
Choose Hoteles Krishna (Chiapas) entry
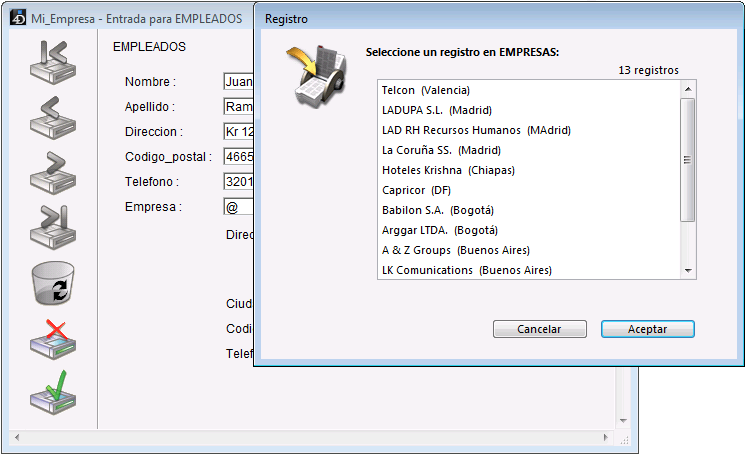coord(448,170)
